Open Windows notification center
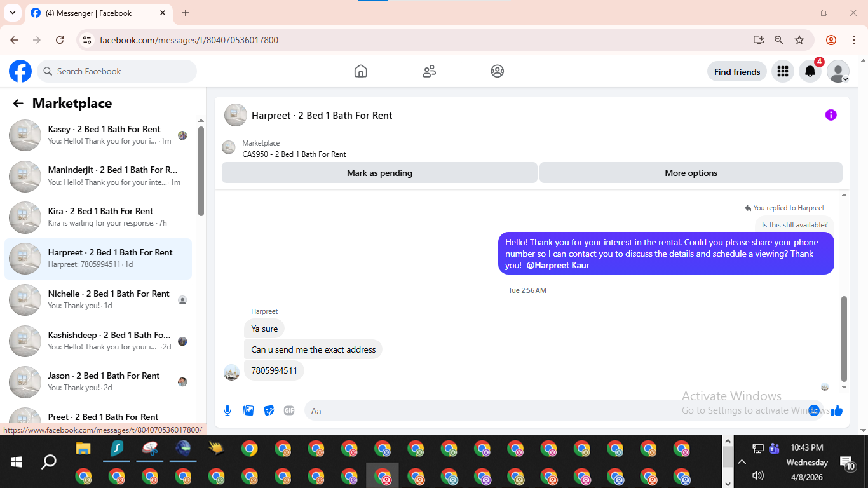The width and height of the screenshot is (868, 488). pyautogui.click(x=848, y=463)
